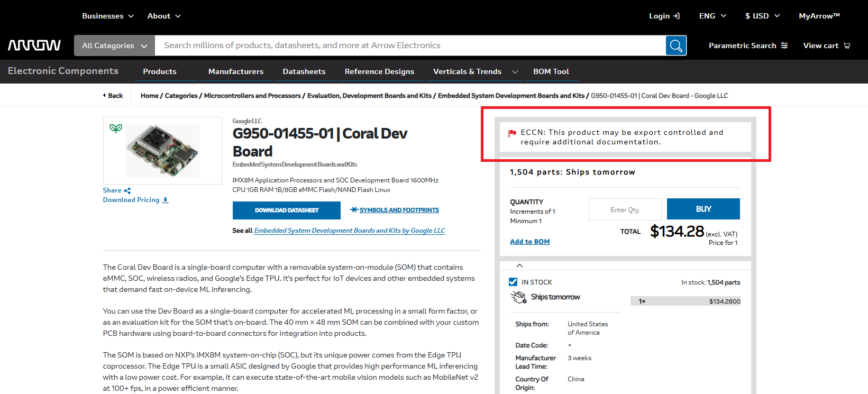Click the green eco leaf badge

point(116,129)
